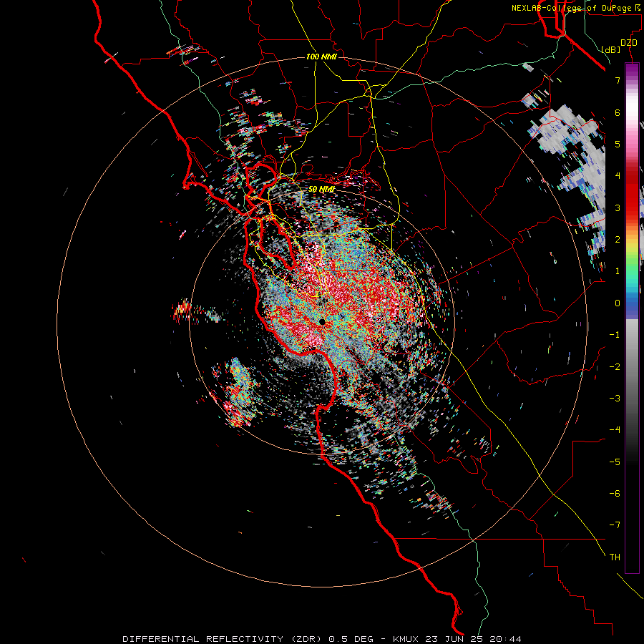The image size is (644, 644).
Task: Click the 4 dB label on the scale
Action: (x=618, y=176)
